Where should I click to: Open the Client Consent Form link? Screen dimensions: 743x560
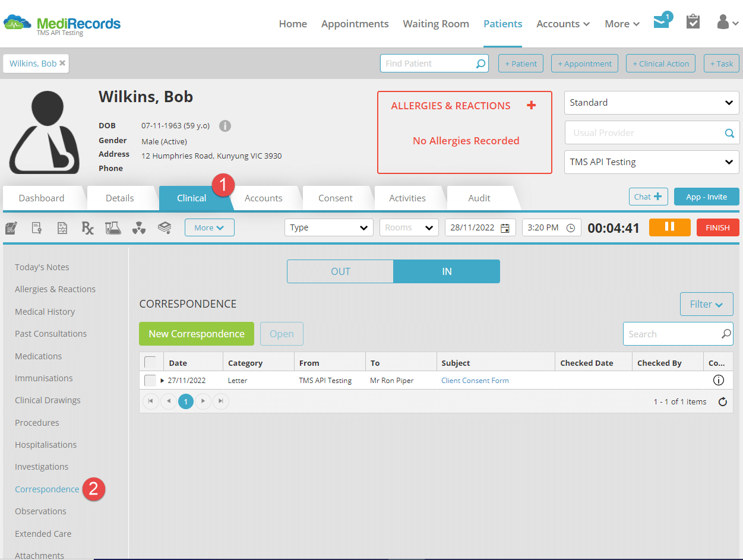(x=475, y=380)
